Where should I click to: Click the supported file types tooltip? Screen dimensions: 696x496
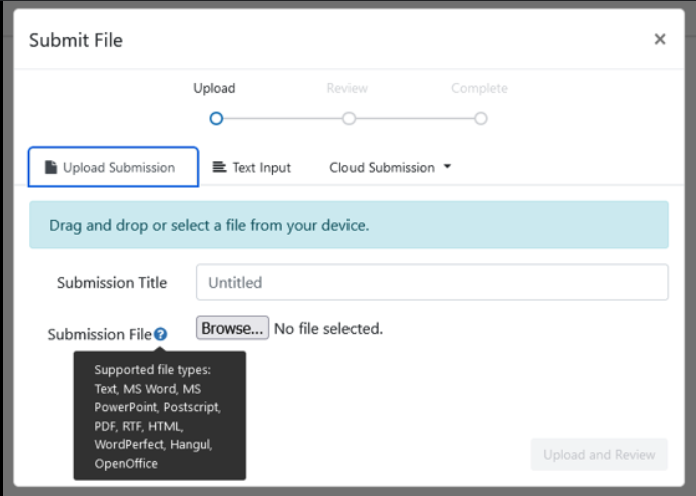(159, 416)
